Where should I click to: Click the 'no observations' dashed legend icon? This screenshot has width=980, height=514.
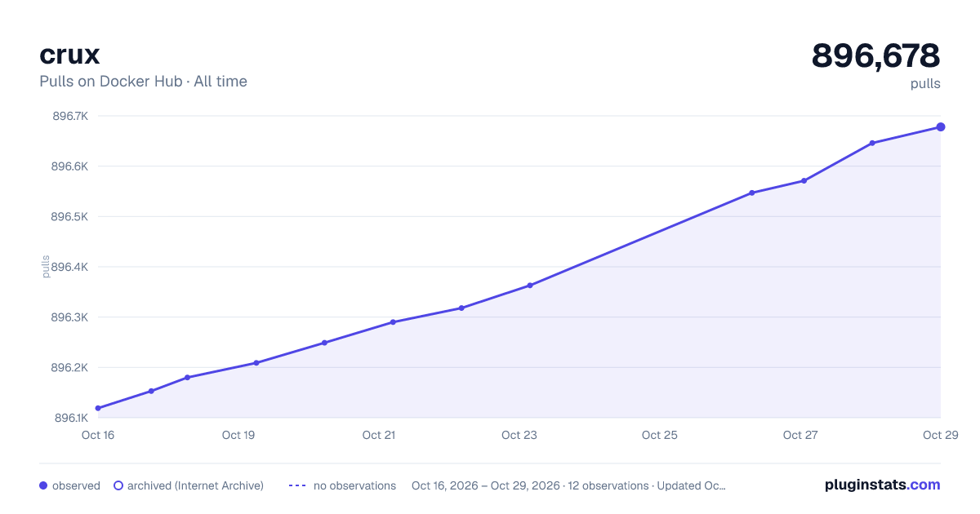coord(297,485)
